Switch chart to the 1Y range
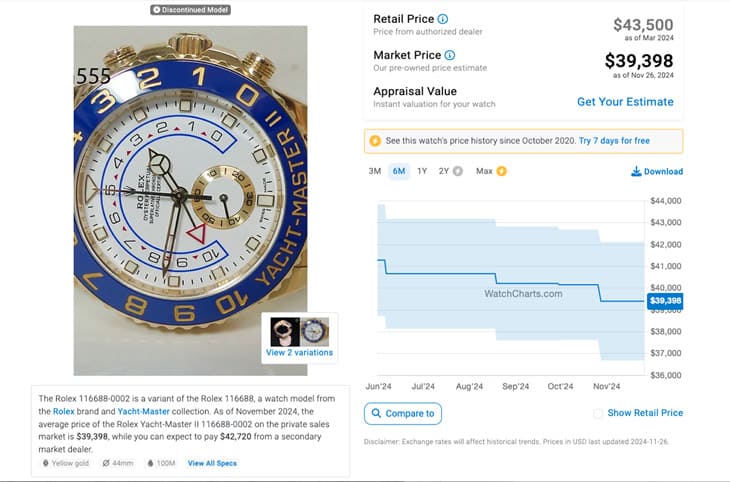 pos(422,171)
